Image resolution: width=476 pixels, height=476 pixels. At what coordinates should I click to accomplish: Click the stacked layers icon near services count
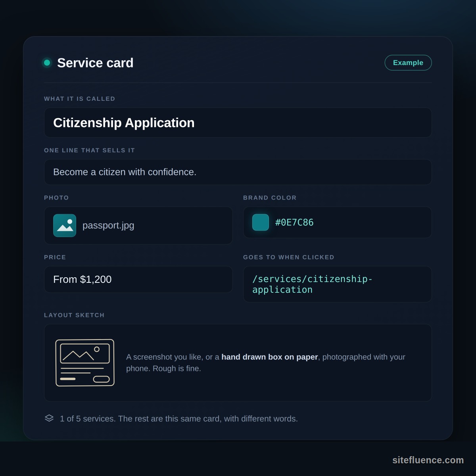click(49, 418)
